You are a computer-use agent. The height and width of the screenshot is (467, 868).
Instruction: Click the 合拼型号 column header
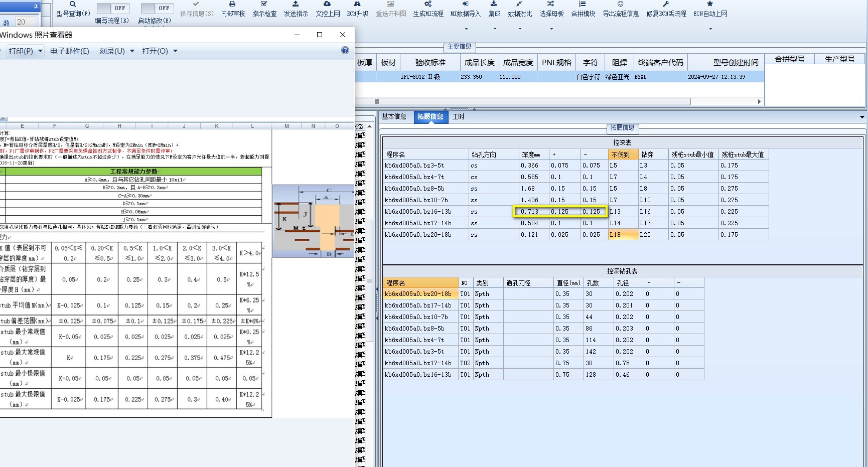(790, 59)
